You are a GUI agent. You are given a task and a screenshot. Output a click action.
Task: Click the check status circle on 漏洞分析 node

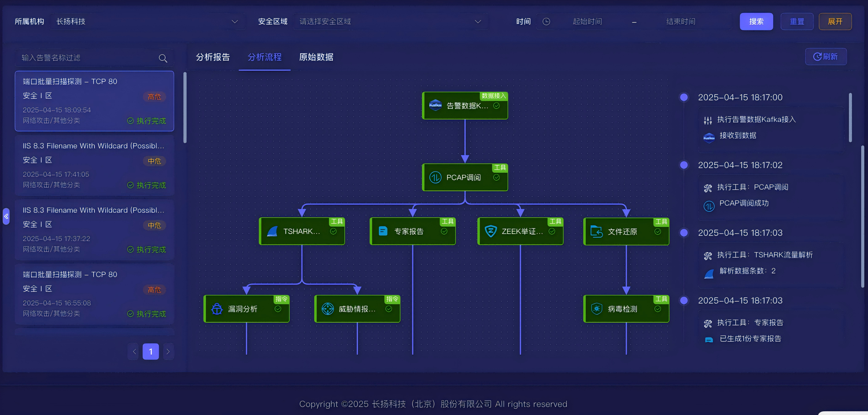[x=278, y=309]
